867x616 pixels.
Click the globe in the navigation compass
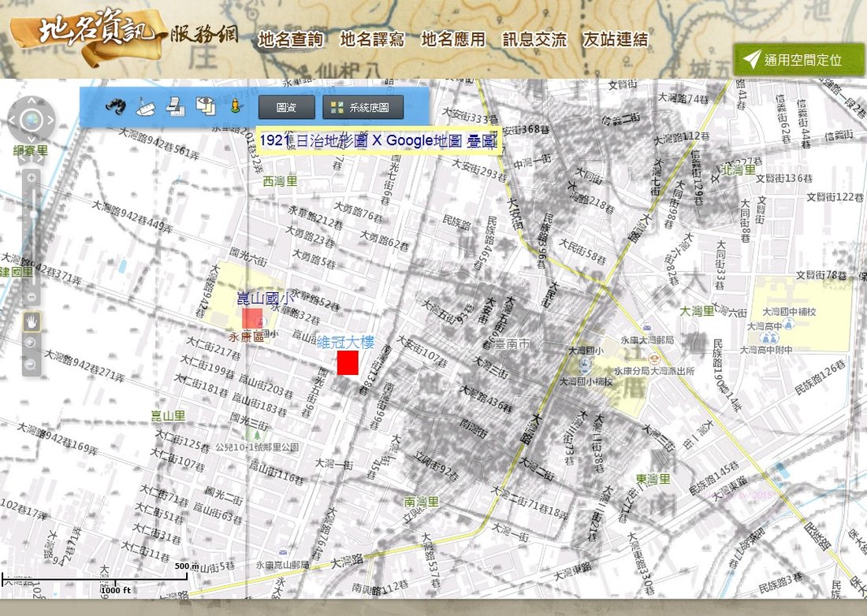pos(32,121)
